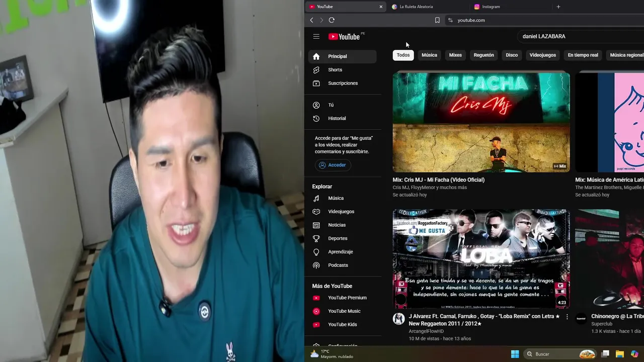The image size is (644, 362).
Task: Select the Disco filter chip
Action: [512, 55]
